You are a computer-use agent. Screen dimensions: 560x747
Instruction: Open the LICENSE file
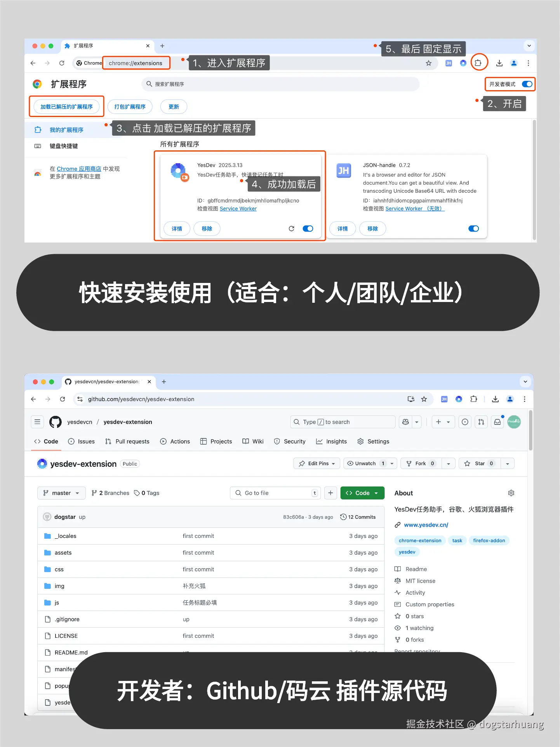click(x=66, y=636)
